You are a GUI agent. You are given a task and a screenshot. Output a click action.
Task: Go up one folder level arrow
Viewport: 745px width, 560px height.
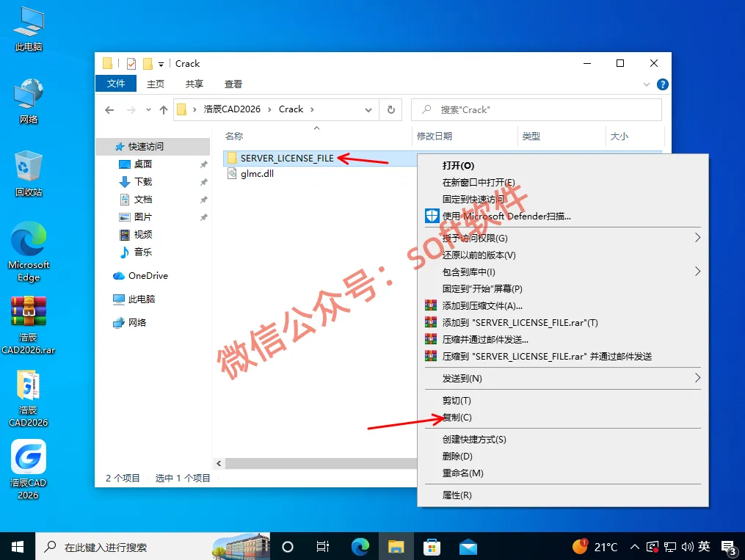click(x=164, y=110)
